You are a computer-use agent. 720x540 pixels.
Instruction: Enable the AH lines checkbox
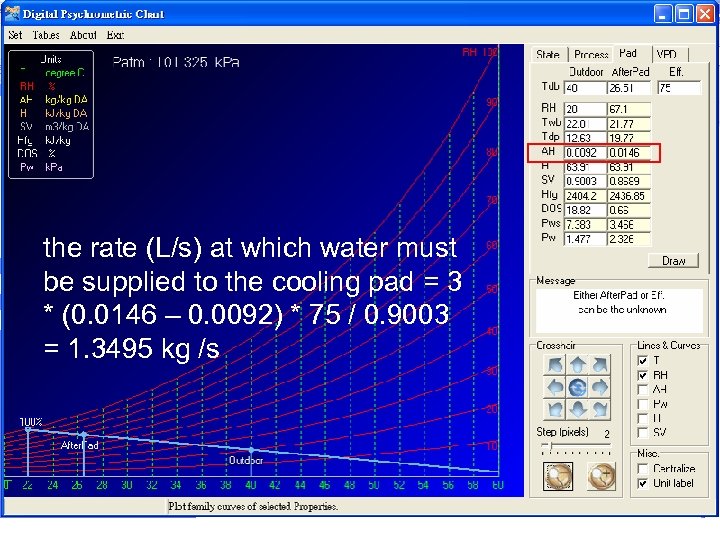coord(643,390)
